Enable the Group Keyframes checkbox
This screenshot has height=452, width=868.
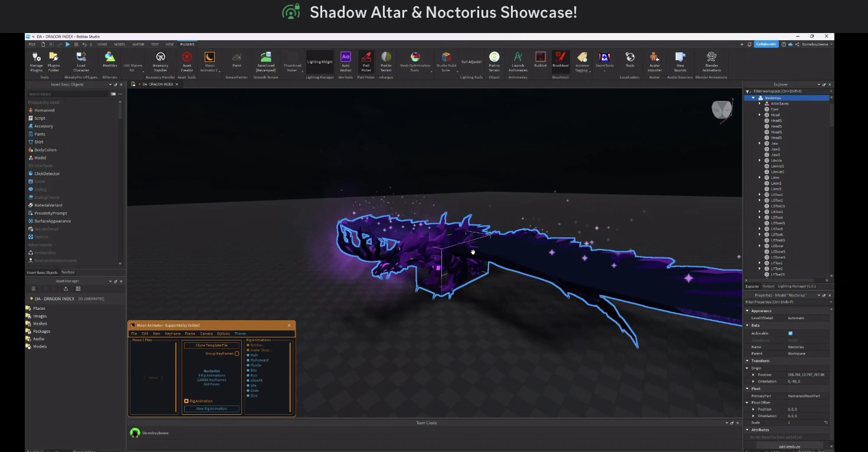(x=237, y=353)
